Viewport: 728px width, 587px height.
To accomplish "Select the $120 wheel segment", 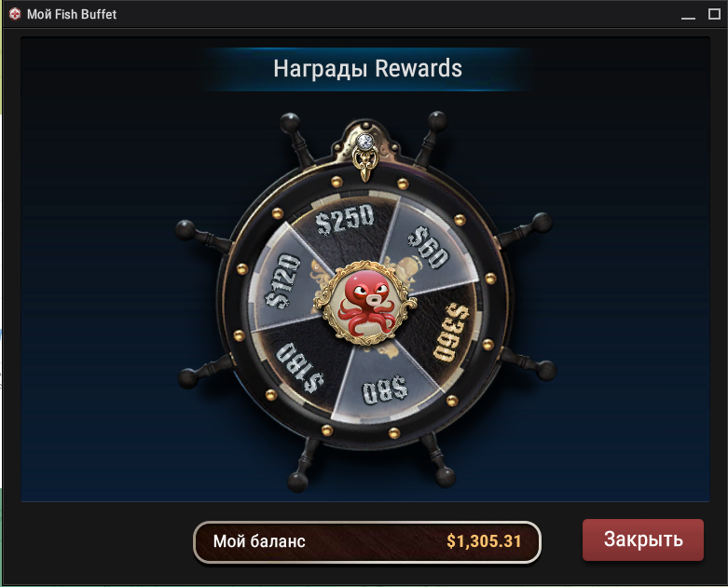I will pyautogui.click(x=282, y=280).
